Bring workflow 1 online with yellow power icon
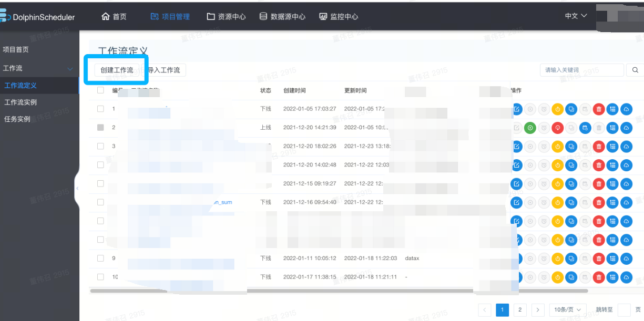Image resolution: width=644 pixels, height=321 pixels. click(557, 109)
